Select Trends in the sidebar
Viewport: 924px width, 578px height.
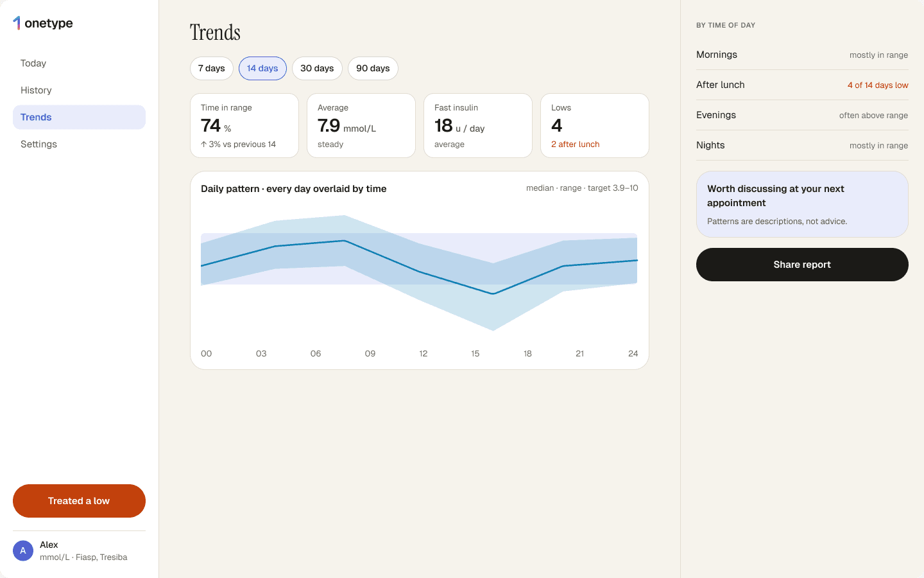(x=79, y=117)
